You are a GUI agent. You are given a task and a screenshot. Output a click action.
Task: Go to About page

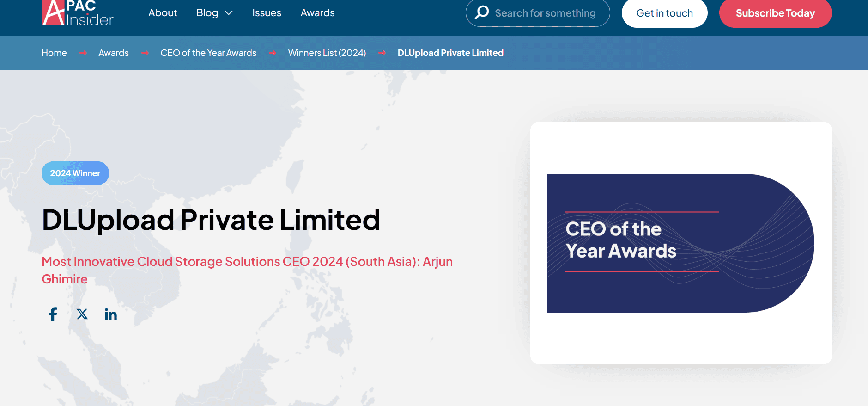coord(163,13)
